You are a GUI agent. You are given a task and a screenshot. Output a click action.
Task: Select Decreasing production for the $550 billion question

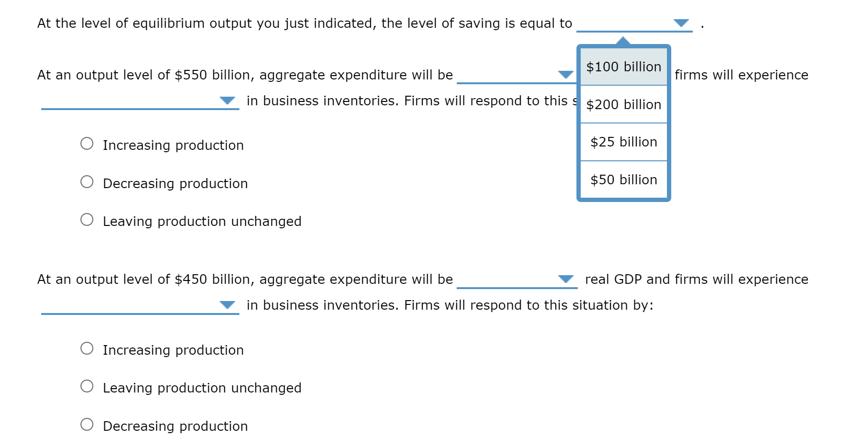[87, 181]
